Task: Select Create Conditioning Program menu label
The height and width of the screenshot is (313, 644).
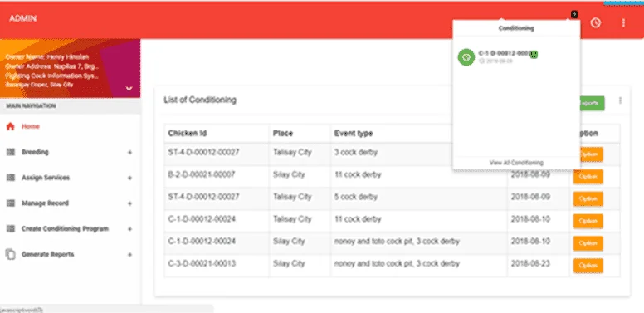Action: point(65,229)
